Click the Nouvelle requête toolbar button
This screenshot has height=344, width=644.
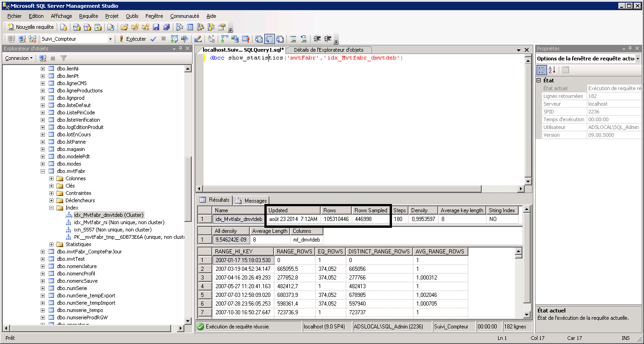coord(31,27)
